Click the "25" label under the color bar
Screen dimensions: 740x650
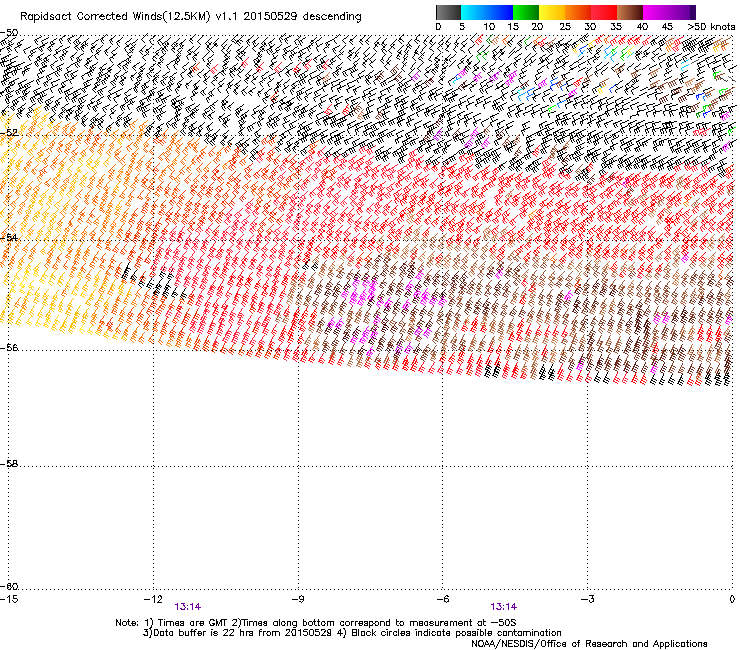tap(565, 27)
